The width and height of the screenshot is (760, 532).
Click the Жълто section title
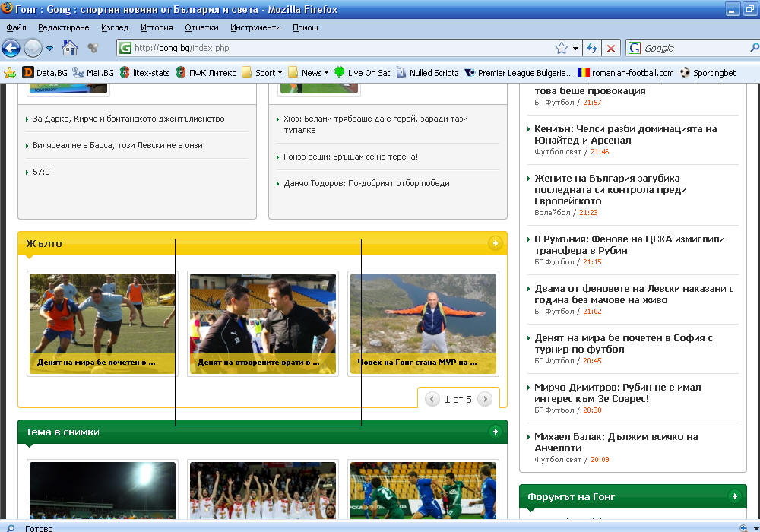click(x=44, y=243)
